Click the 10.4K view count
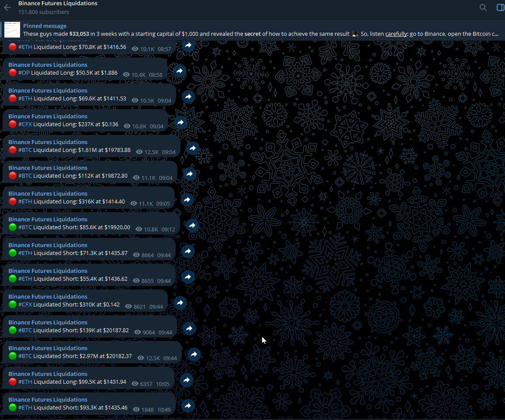 point(138,75)
